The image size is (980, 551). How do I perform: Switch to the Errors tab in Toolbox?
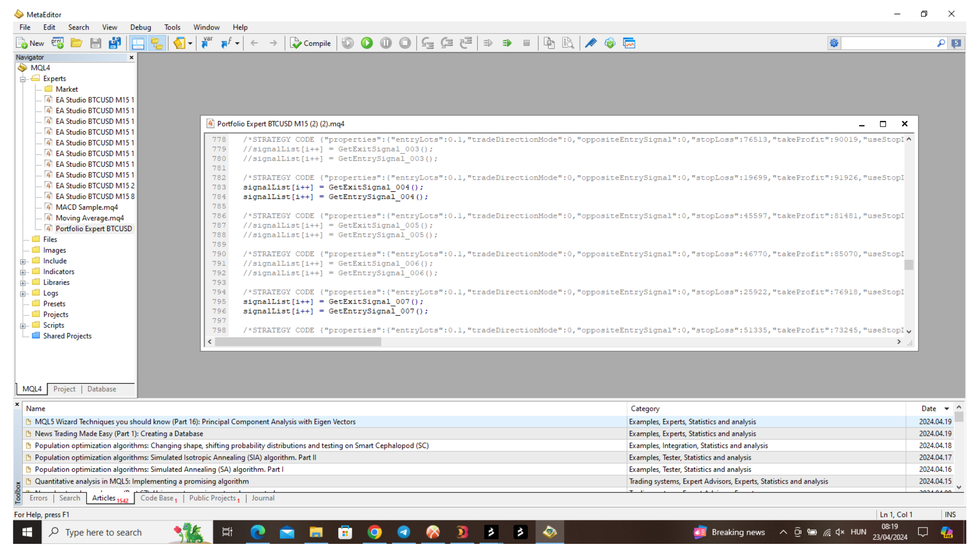(38, 498)
